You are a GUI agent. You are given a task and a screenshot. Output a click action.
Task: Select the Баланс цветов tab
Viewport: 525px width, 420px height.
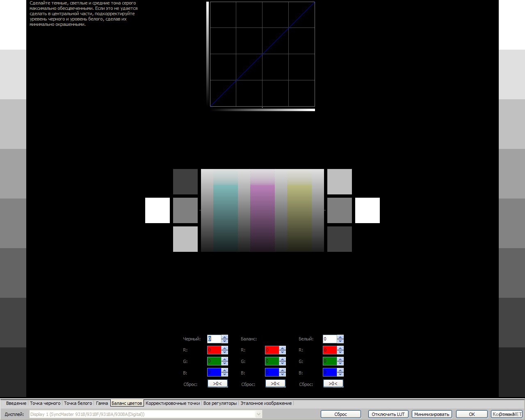click(x=127, y=403)
